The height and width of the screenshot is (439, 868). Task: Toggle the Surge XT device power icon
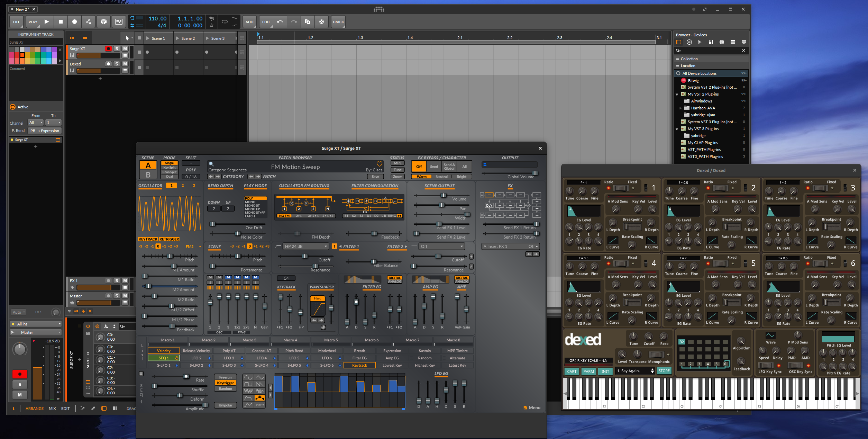pos(88,326)
